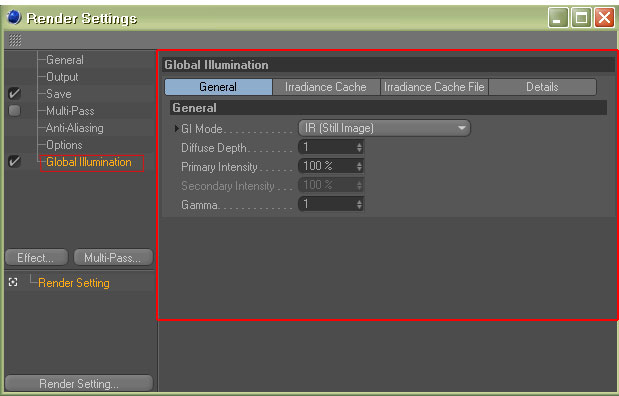Click the Secondary Intensity stepper arrows
This screenshot has width=619, height=396.
pyautogui.click(x=359, y=185)
